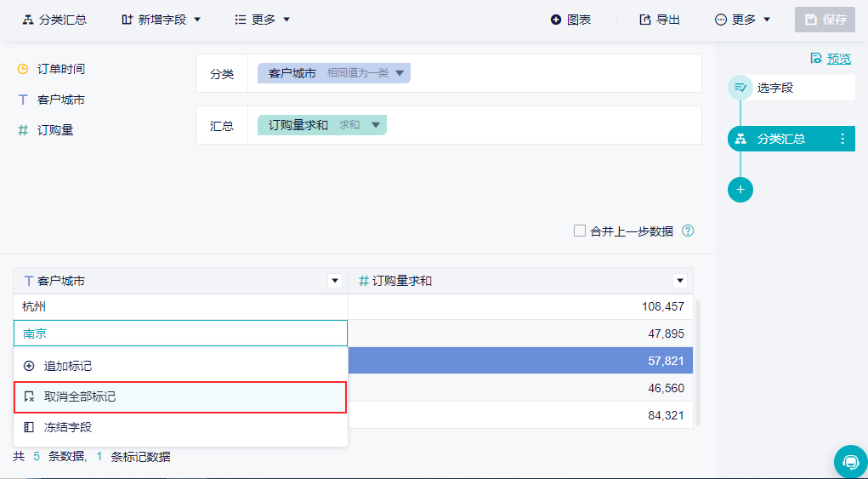Click the 订单时间 field

[x=60, y=69]
